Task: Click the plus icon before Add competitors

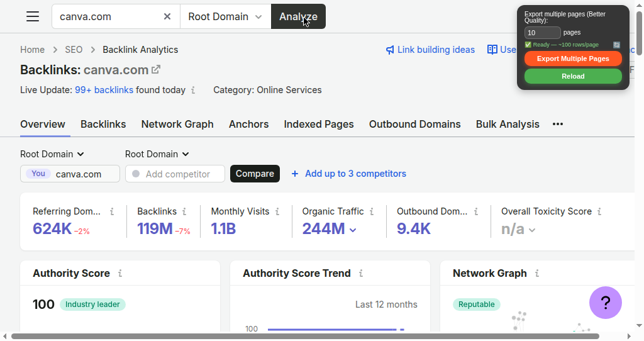Action: [294, 174]
